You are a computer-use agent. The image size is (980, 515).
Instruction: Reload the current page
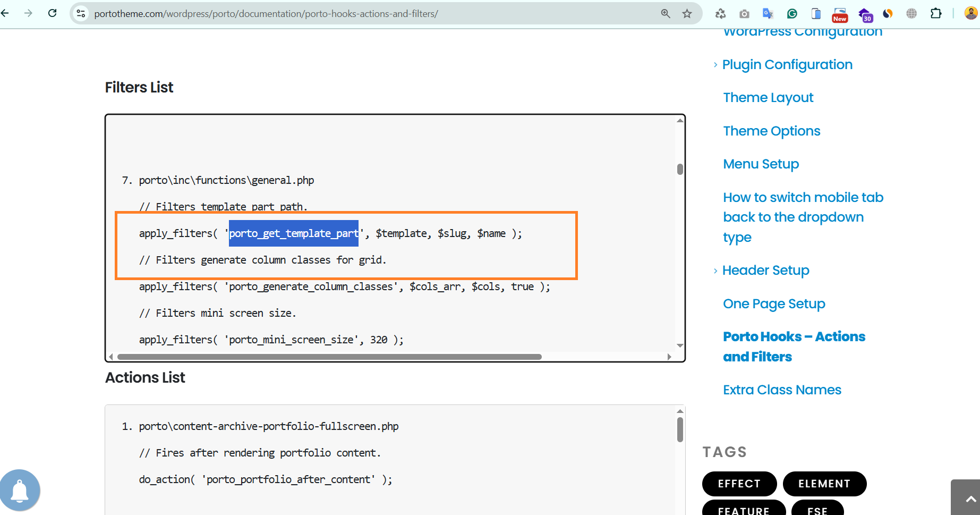(x=52, y=13)
